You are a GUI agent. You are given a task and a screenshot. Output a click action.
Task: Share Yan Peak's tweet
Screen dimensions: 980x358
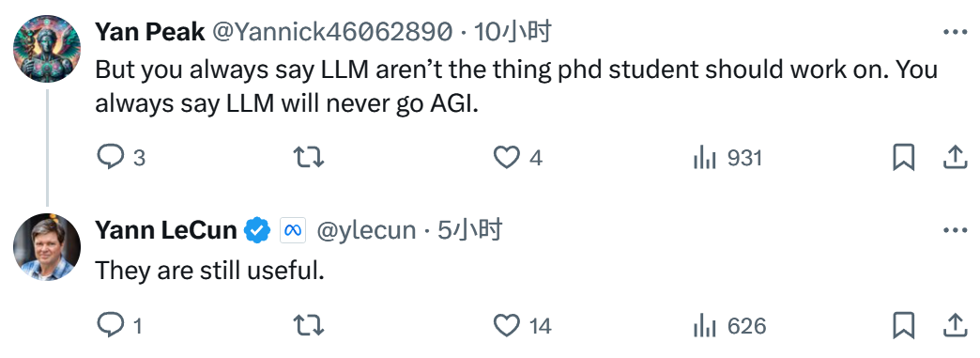tap(955, 158)
